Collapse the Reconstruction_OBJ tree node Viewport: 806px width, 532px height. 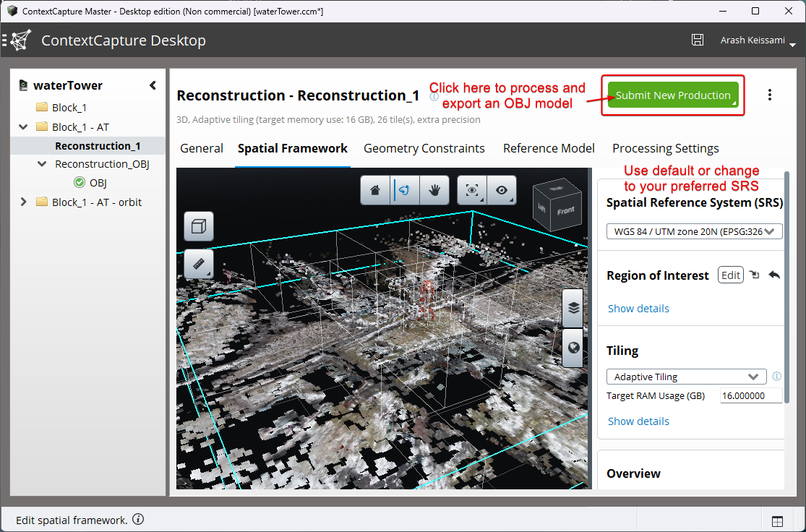(x=42, y=164)
